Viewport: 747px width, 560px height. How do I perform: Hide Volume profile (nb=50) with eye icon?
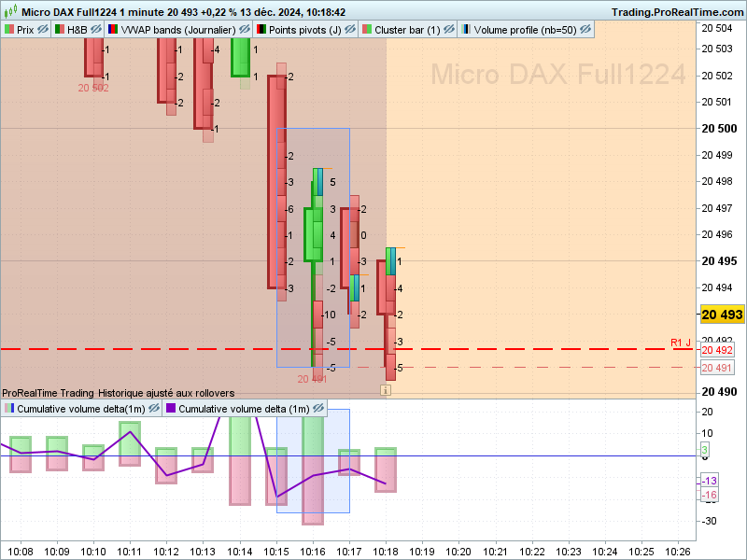point(585,30)
